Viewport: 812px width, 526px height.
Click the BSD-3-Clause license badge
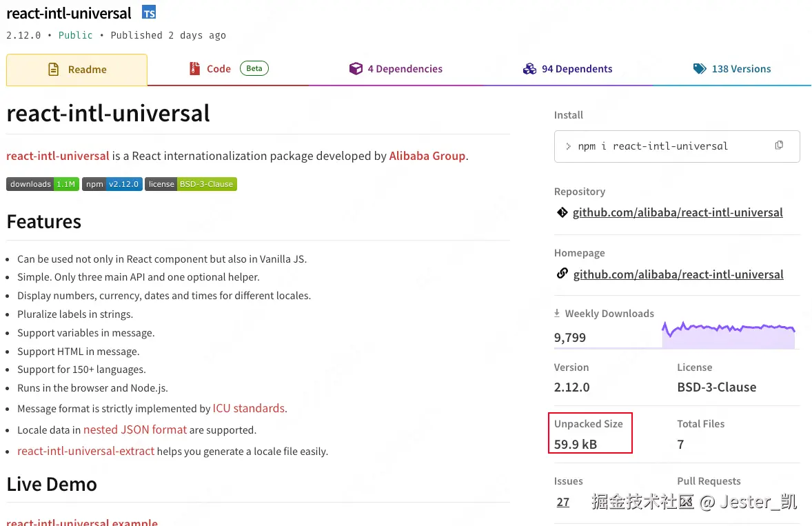[x=191, y=184]
